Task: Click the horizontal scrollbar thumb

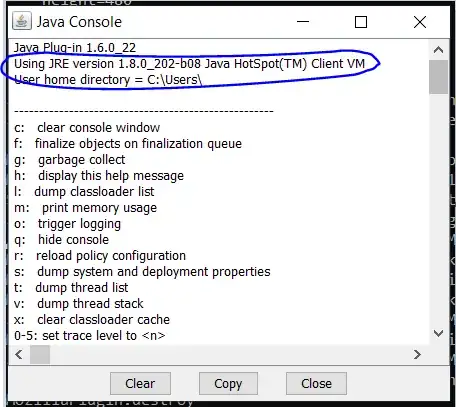Action: pyautogui.click(x=40, y=354)
